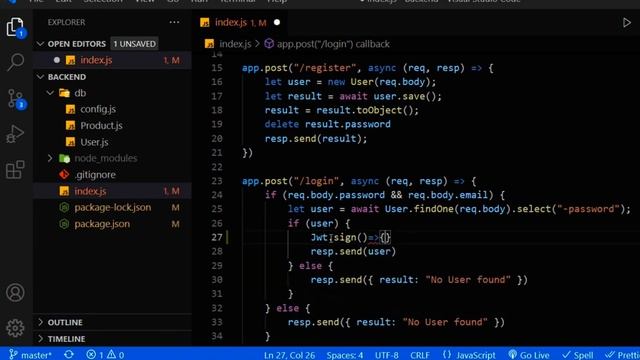Image resolution: width=640 pixels, height=360 pixels.
Task: Open the Explorer view in activity bar
Action: point(16,28)
